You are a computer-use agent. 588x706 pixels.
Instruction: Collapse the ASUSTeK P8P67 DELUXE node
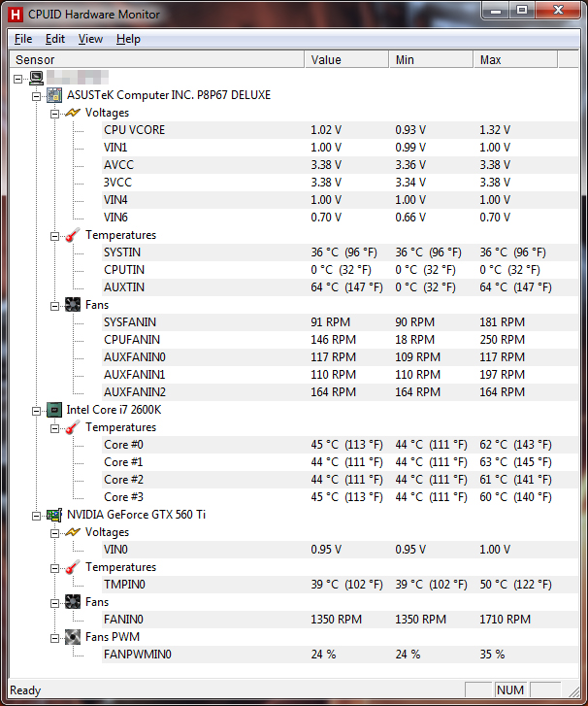(37, 96)
